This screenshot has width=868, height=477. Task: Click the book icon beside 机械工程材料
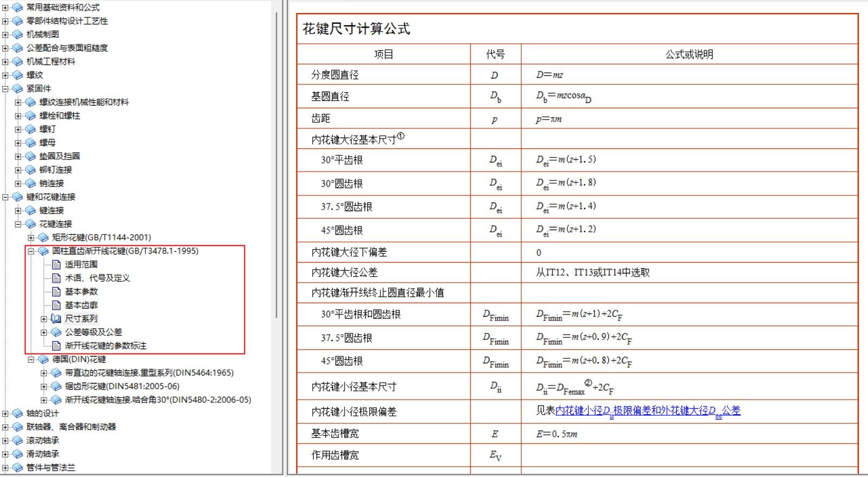point(18,62)
